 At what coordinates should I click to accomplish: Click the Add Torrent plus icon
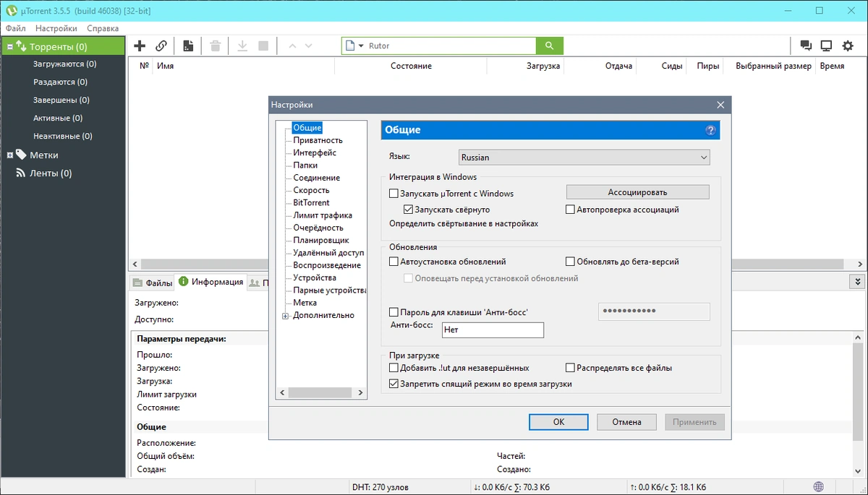(140, 46)
